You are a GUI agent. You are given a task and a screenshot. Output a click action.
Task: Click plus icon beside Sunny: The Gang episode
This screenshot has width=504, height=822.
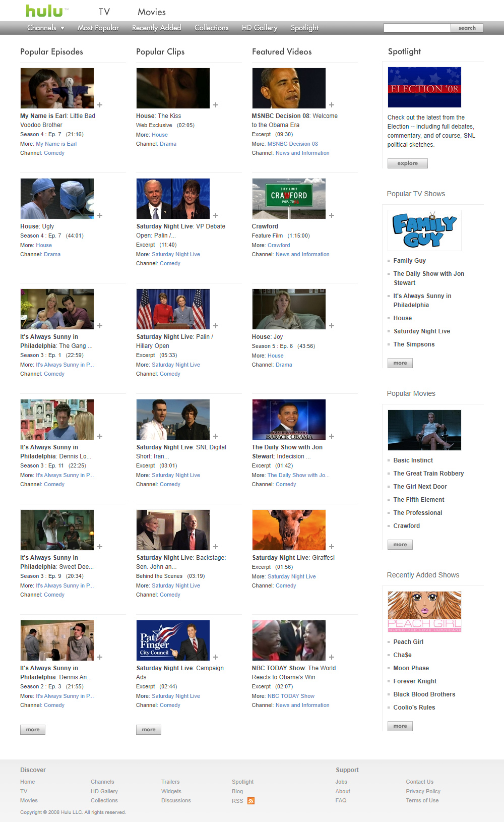(100, 326)
